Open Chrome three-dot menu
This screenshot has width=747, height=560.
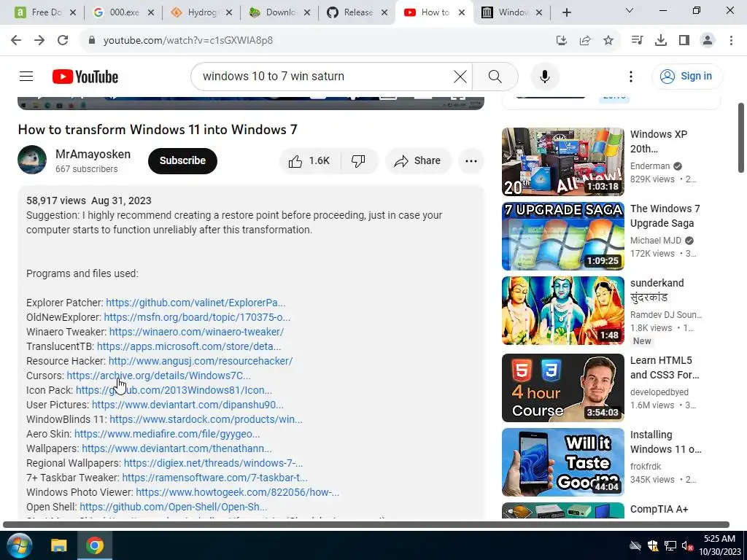tap(731, 41)
